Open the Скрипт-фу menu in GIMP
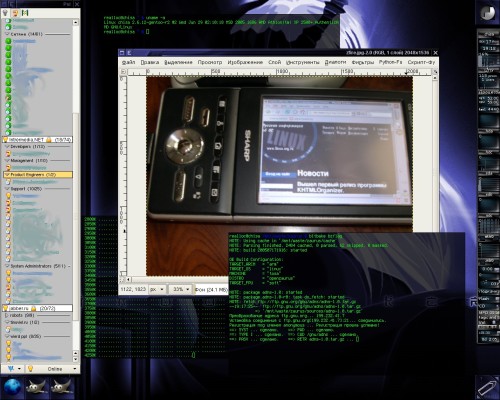 click(x=421, y=62)
